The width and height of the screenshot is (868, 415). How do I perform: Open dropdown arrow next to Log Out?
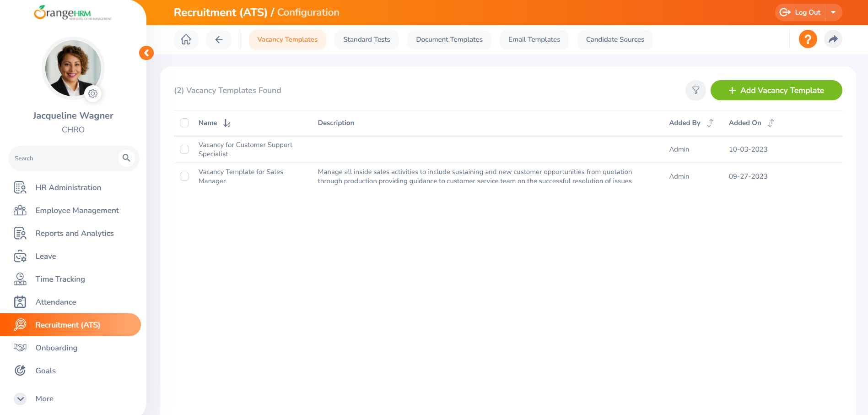(x=833, y=12)
